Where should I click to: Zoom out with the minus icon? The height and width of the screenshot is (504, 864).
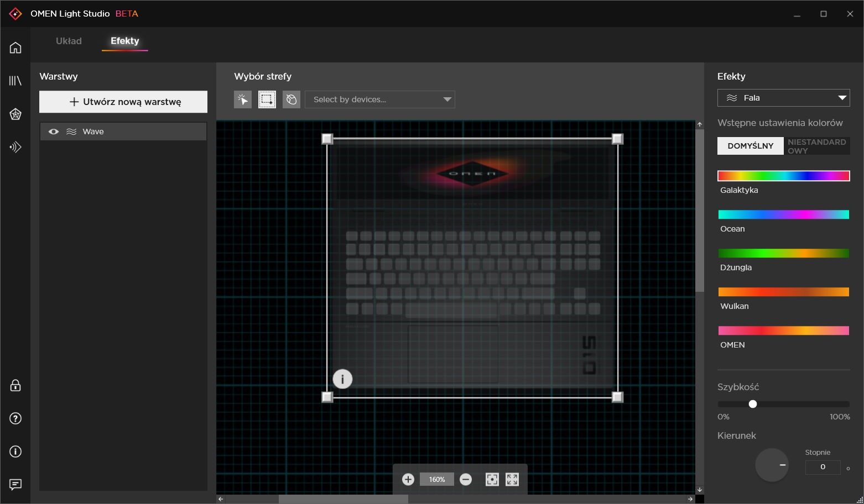click(x=466, y=480)
